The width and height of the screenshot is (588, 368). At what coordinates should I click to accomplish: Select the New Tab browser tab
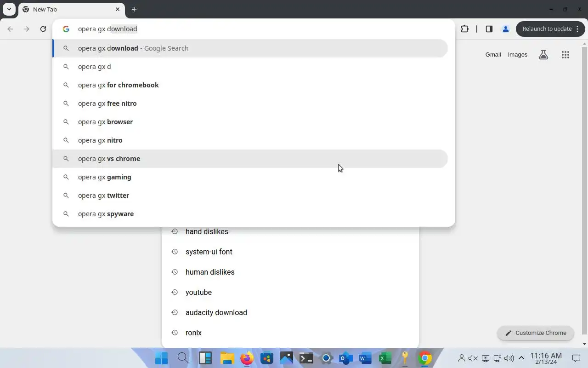pyautogui.click(x=71, y=9)
